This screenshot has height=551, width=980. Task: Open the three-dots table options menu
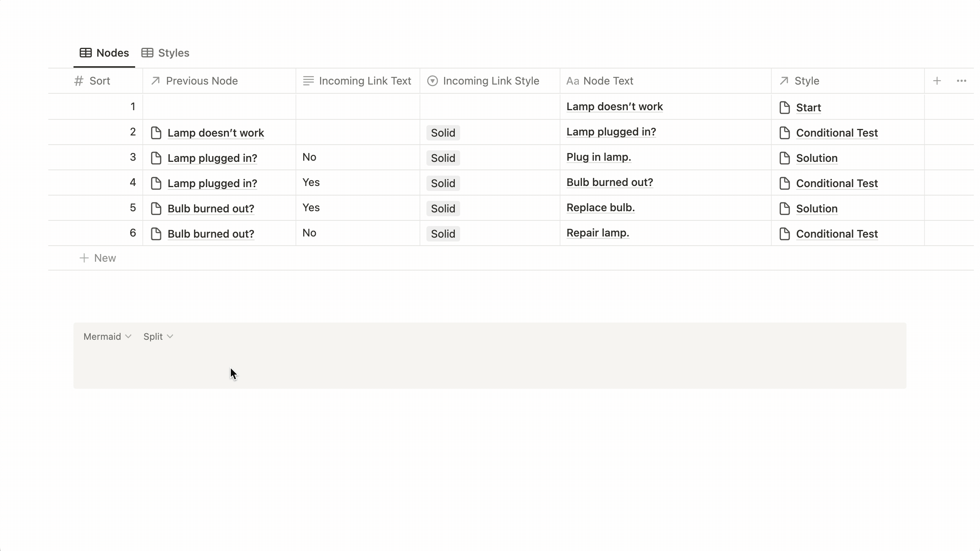(x=961, y=81)
